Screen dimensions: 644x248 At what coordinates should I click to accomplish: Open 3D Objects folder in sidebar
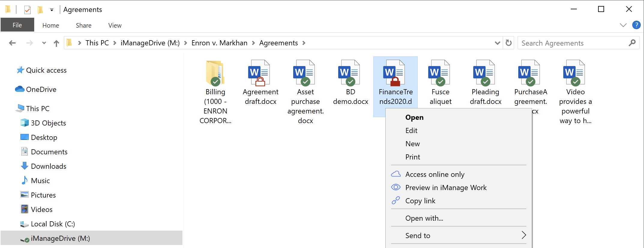click(x=43, y=123)
